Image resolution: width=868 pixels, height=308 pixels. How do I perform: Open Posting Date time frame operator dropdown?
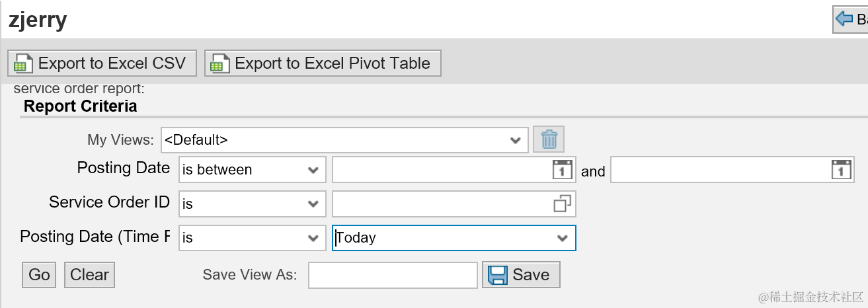(x=313, y=238)
